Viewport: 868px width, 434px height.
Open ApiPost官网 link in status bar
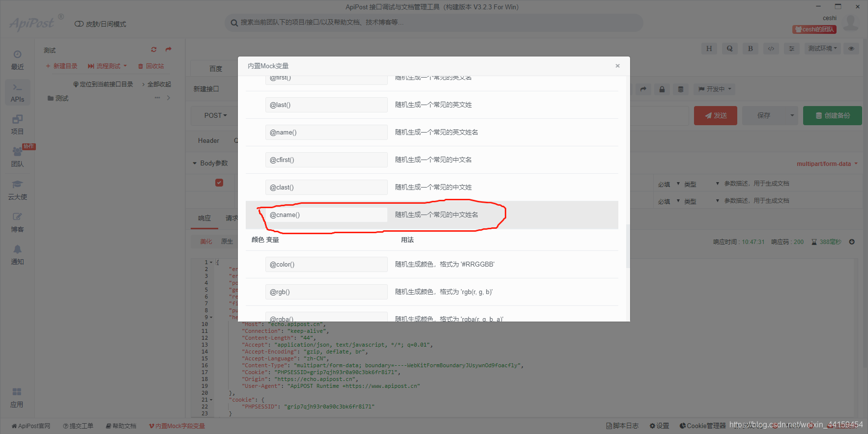tap(31, 426)
